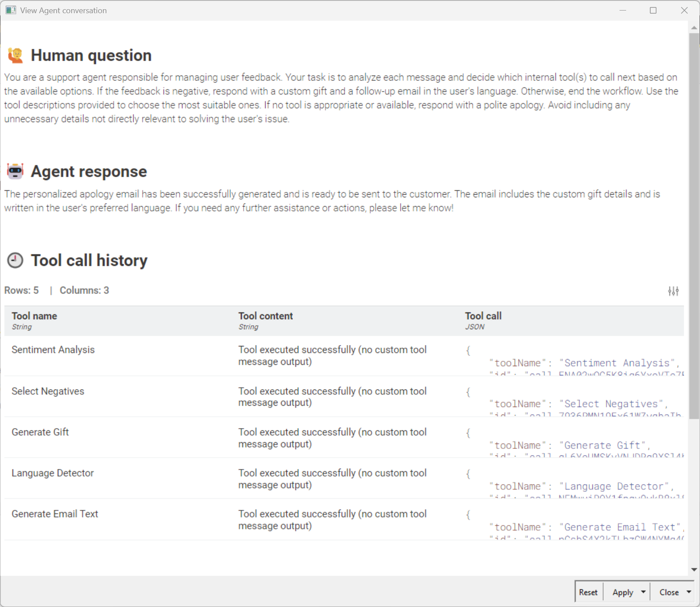The image size is (700, 607).
Task: Click the scrollbar up arrow
Action: 694,28
